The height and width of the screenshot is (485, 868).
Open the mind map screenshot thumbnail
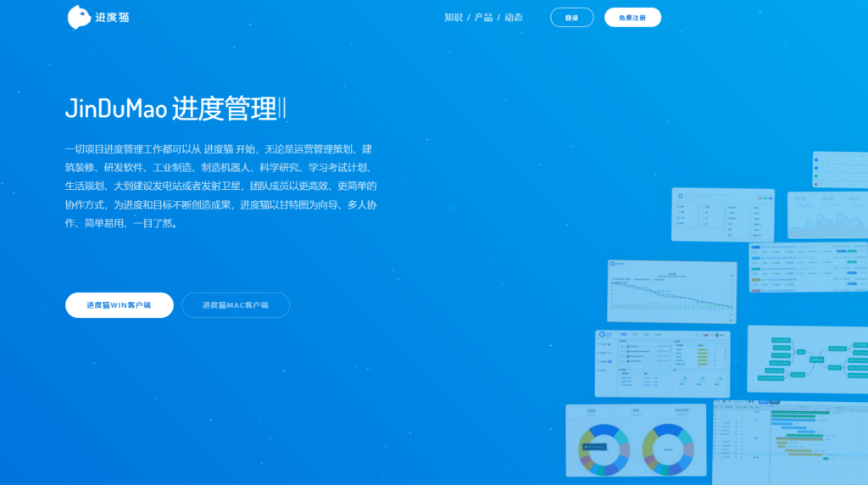(x=808, y=360)
